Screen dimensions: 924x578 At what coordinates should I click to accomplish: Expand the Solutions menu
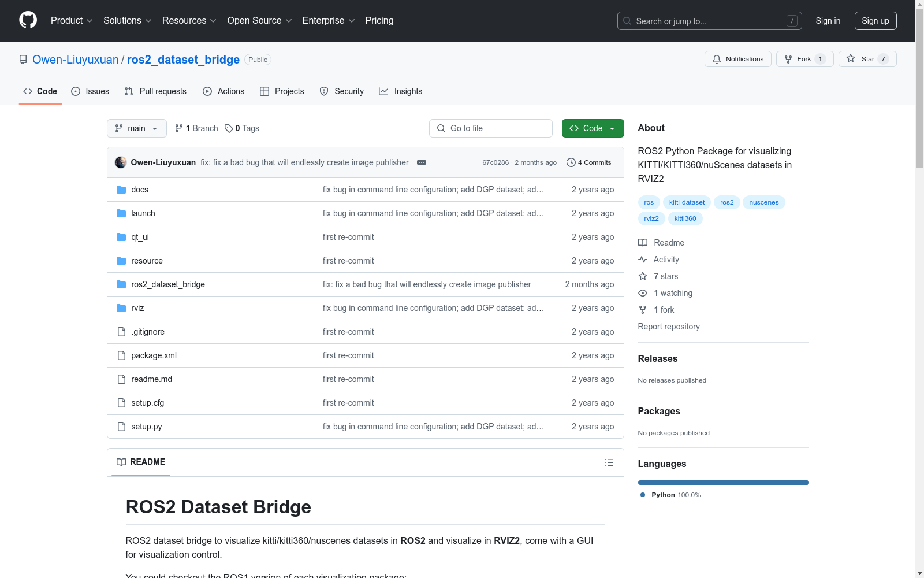(x=128, y=21)
